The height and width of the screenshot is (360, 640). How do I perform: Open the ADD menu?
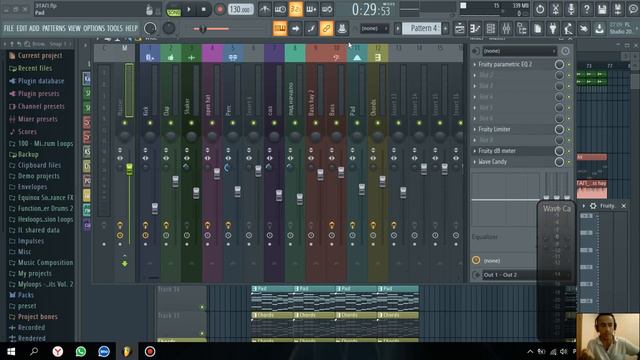[34, 29]
